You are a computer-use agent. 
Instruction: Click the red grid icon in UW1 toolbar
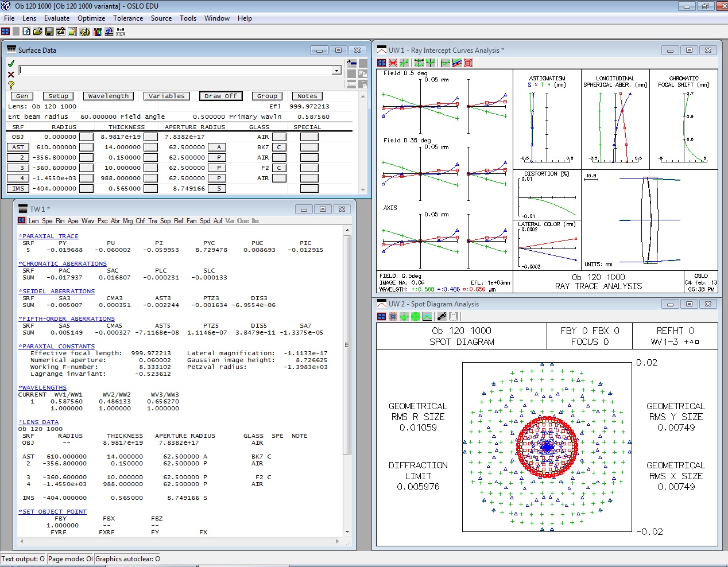point(468,63)
